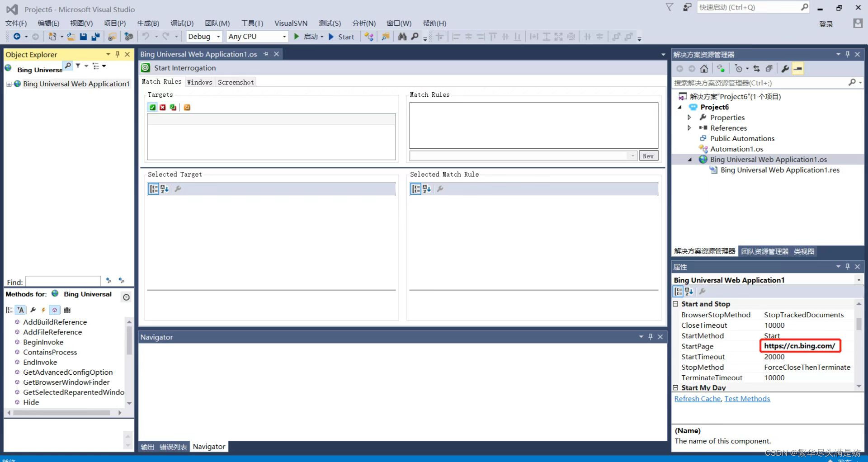Click pin icon on Navigator panel
This screenshot has height=462, width=868.
coord(651,337)
